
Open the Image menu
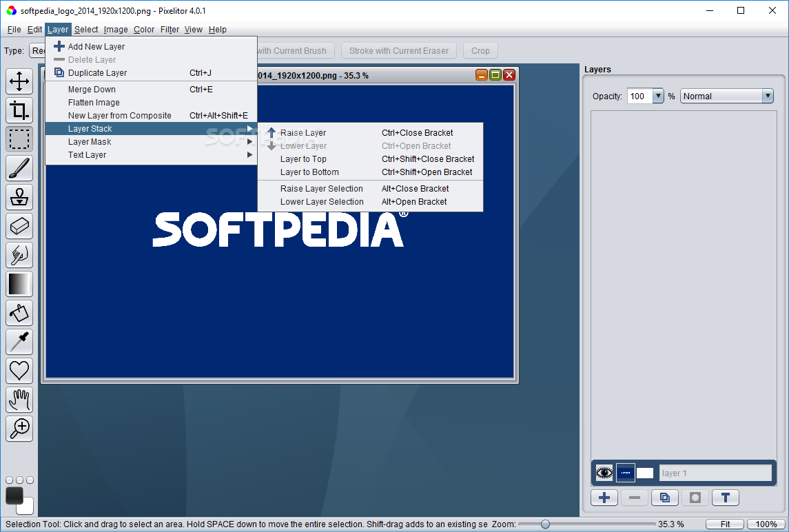[116, 29]
